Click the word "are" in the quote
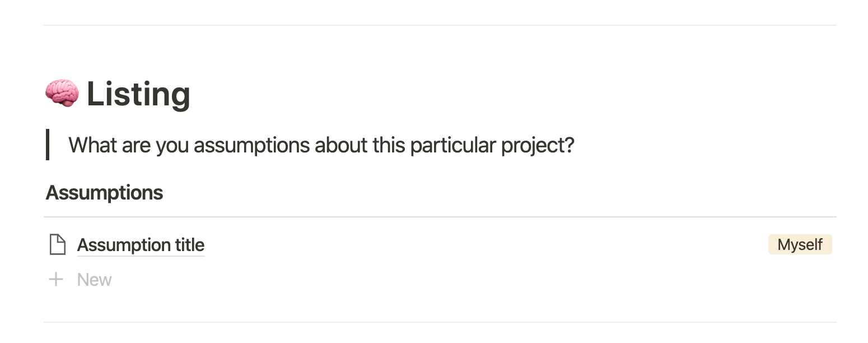Viewport: 868px width, 343px height. point(135,145)
